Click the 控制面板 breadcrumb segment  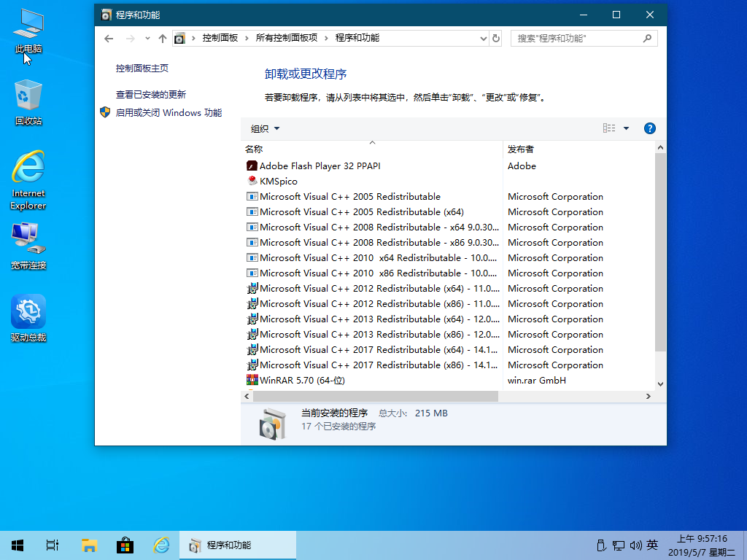point(220,38)
